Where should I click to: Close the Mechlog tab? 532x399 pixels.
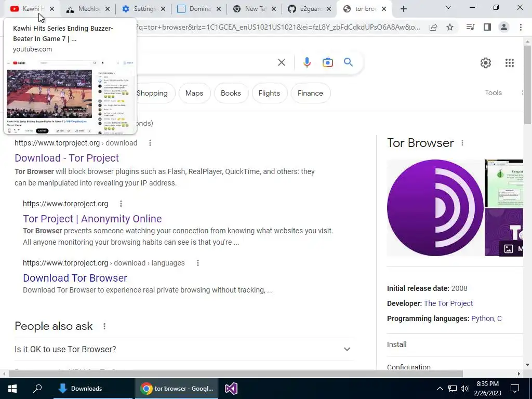click(x=108, y=9)
